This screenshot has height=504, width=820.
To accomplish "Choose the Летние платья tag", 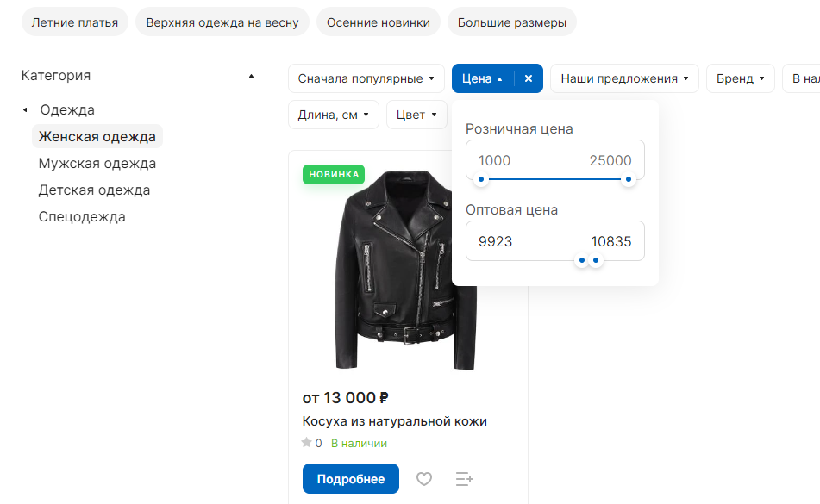I will coord(75,22).
